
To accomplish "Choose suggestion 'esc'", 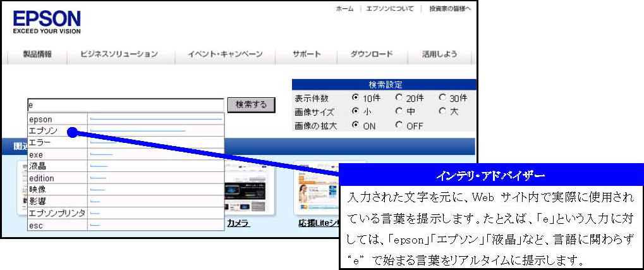I will point(126,225).
